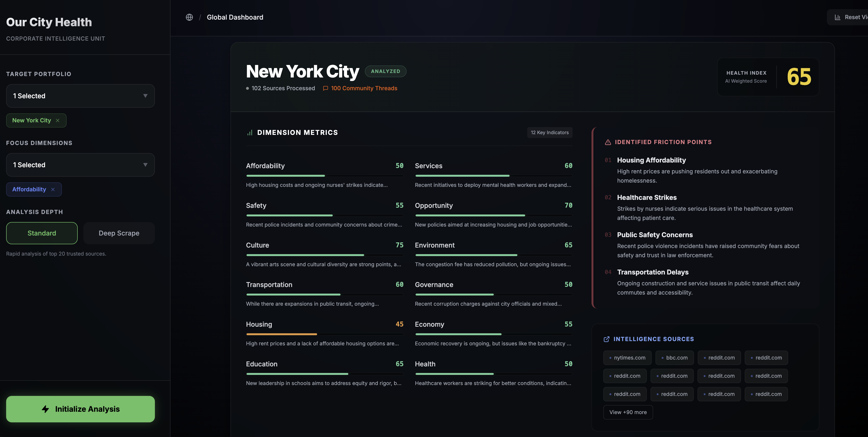This screenshot has height=437, width=868.
Task: Go to Global Dashboard breadcrumb
Action: coord(235,17)
